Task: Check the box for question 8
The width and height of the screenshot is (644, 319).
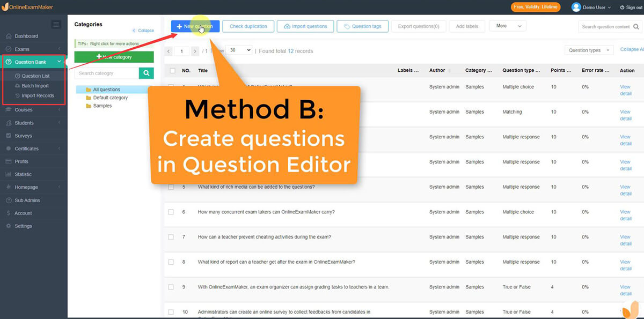Action: (171, 262)
